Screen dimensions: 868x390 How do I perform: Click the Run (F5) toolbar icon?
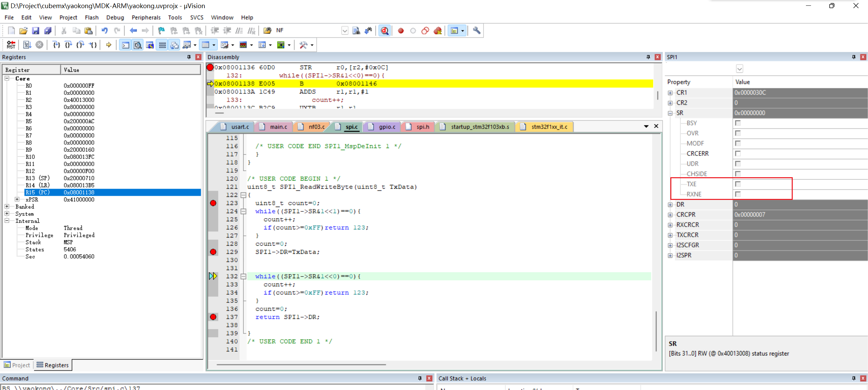click(x=27, y=45)
